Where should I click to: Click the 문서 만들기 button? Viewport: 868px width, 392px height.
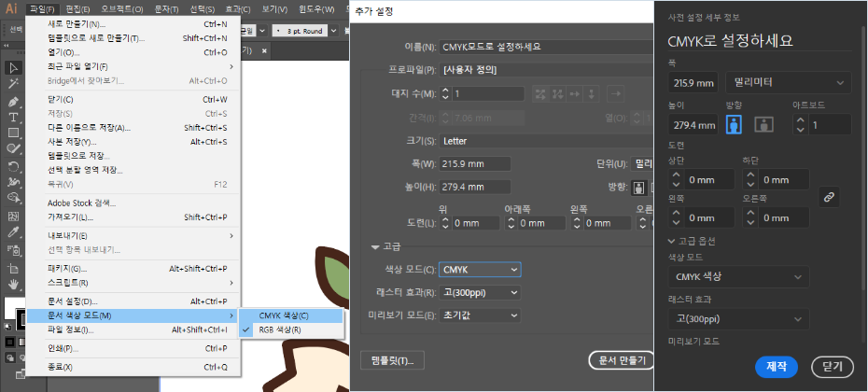pos(623,360)
